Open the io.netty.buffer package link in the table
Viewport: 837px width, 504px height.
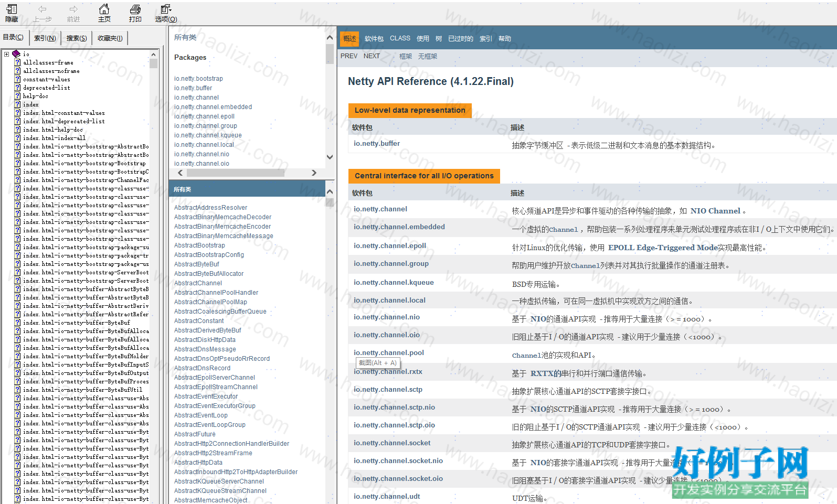click(x=377, y=143)
